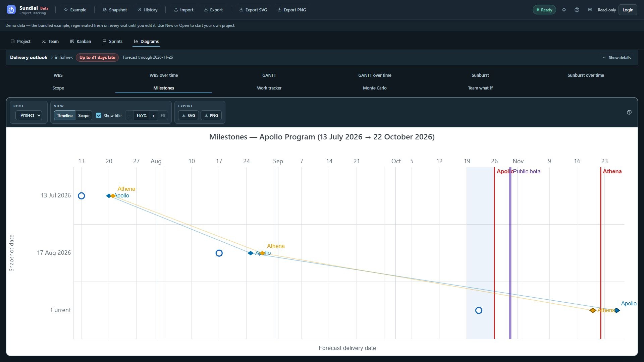
Task: Click the purple Public beta deadline line
Action: coord(510,253)
